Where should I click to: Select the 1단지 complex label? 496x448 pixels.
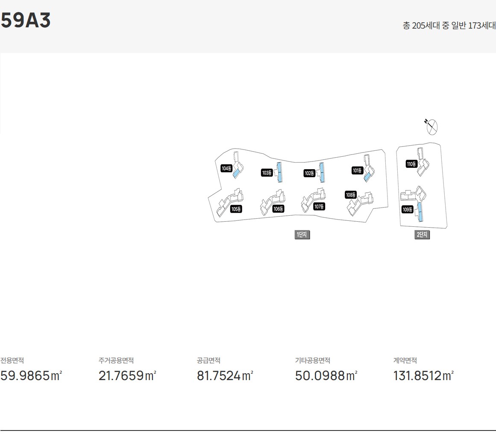[302, 234]
